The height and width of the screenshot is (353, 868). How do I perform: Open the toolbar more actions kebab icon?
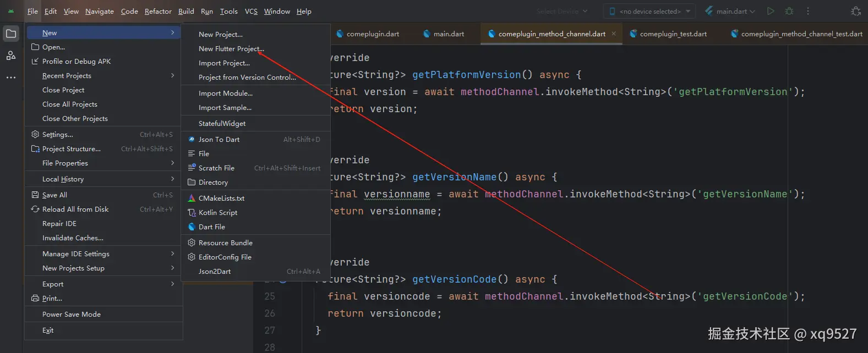(x=808, y=11)
